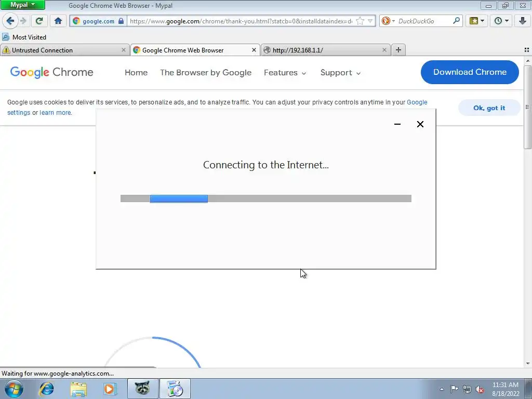Screen dimensions: 532x399
Task: Bookmark this page with the star icon
Action: 360,21
